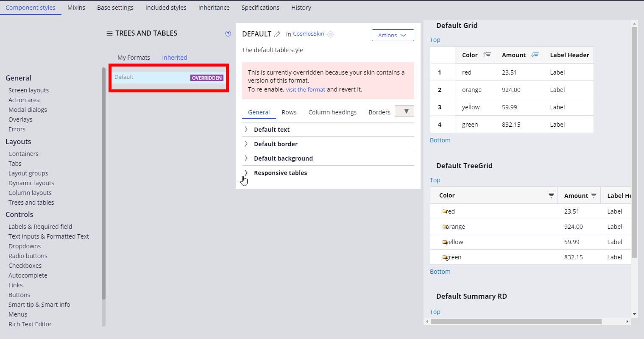Open Screen layouts in the sidebar
The image size is (644, 339).
tap(28, 90)
